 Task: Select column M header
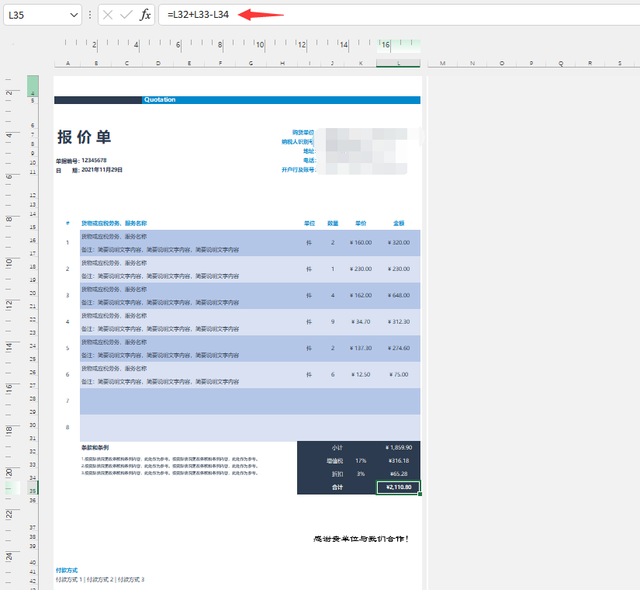click(442, 63)
